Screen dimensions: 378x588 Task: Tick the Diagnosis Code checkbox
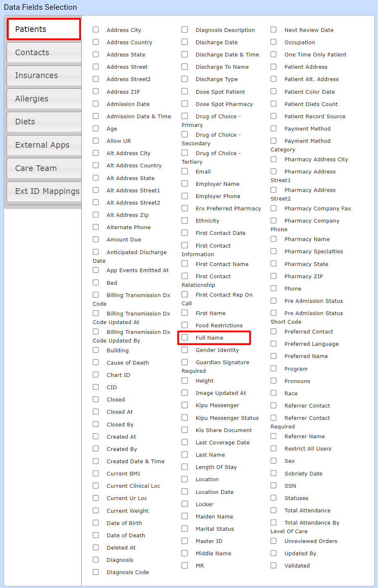click(x=96, y=572)
